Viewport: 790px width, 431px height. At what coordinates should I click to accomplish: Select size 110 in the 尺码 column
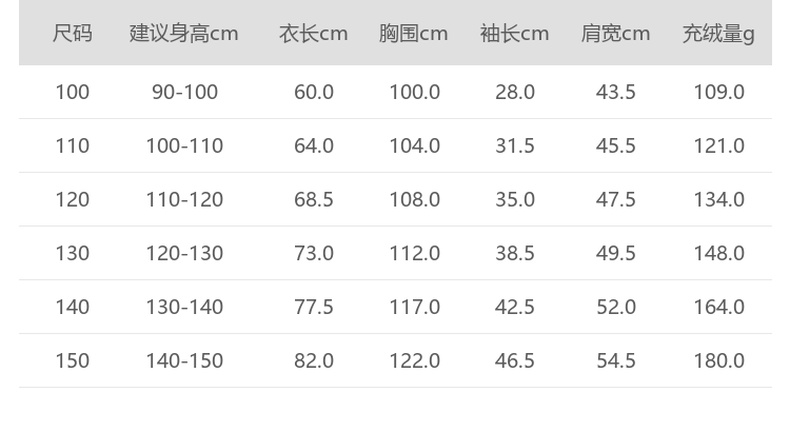[x=72, y=146]
